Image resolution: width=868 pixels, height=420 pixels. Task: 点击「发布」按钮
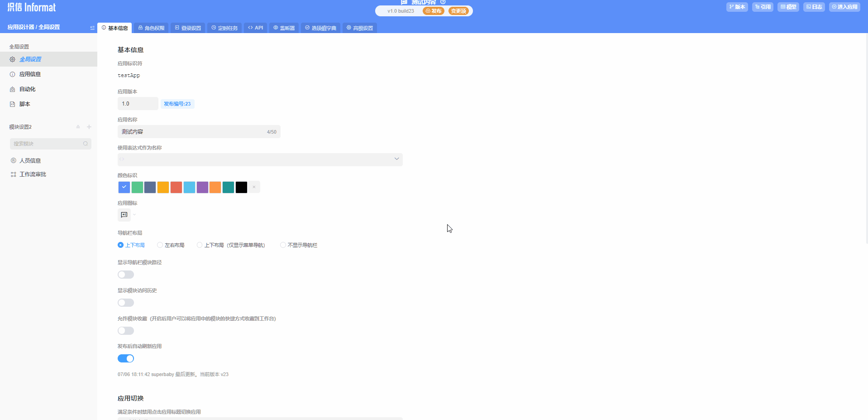pyautogui.click(x=433, y=10)
